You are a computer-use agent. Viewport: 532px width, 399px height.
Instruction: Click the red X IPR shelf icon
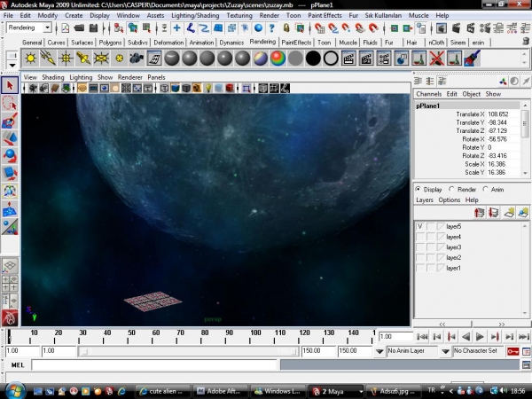pyautogui.click(x=436, y=59)
